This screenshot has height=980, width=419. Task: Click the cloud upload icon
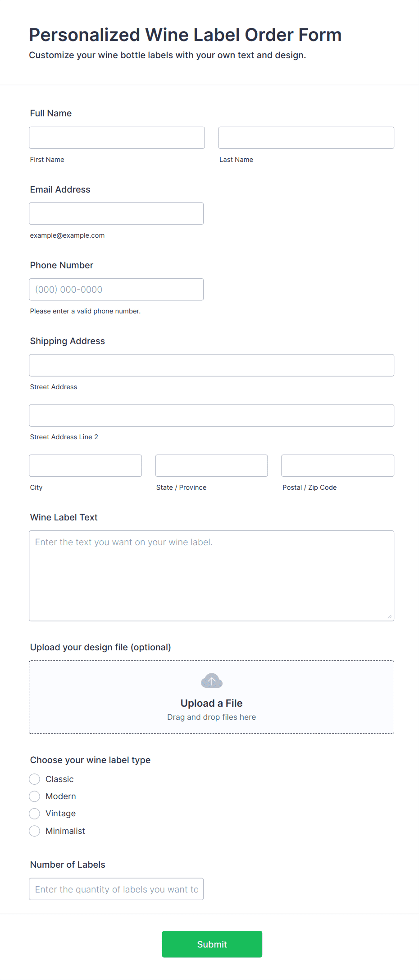(211, 681)
